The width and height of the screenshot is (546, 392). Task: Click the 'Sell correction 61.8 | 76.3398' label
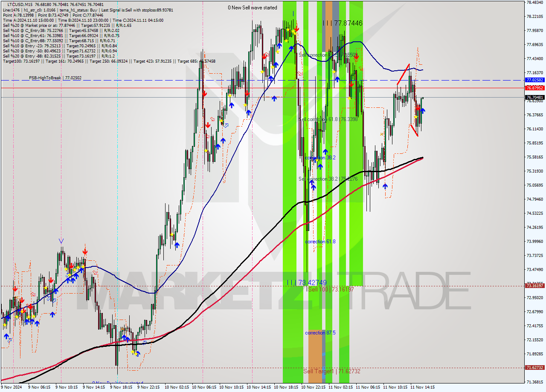[328, 119]
